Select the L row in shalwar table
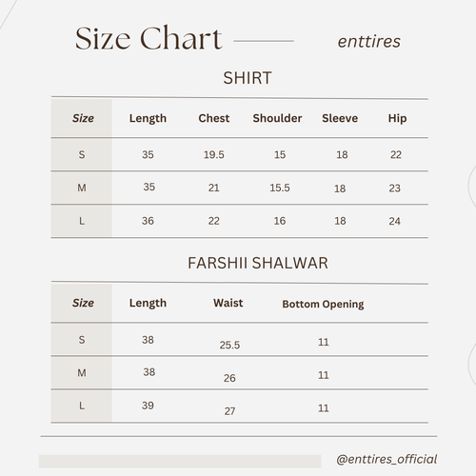The width and height of the screenshot is (476, 476). pyautogui.click(x=240, y=406)
